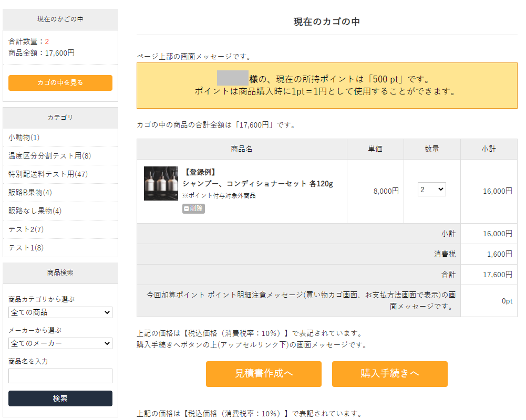Open the shampoo set product thumbnail

161,184
